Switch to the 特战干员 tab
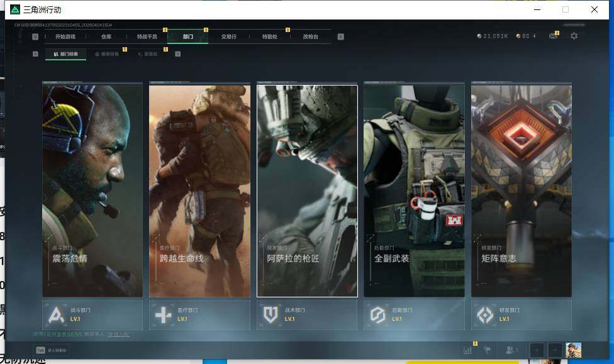This screenshot has height=364, width=614. (x=147, y=36)
